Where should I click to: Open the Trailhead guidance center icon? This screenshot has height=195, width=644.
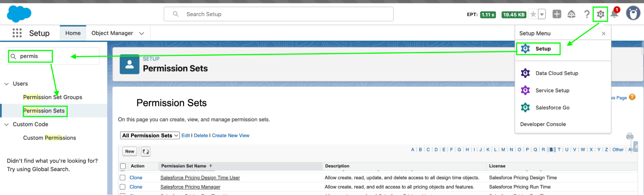572,14
